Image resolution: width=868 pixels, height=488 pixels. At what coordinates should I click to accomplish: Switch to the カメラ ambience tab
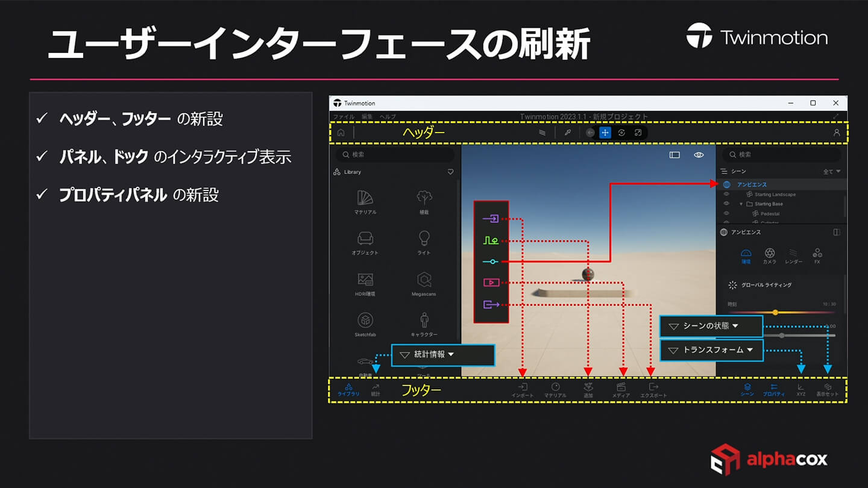770,256
